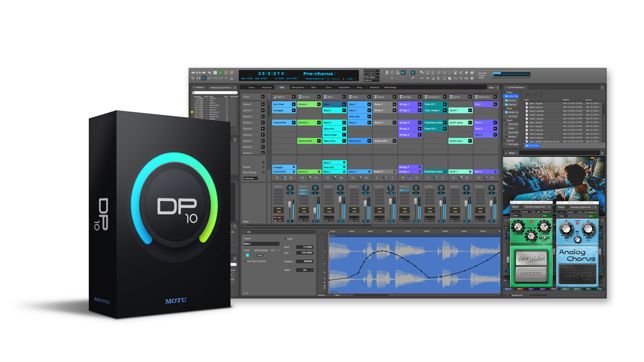Launch the Drums 1 clip play button
The height and width of the screenshot is (362, 644).
[319, 104]
